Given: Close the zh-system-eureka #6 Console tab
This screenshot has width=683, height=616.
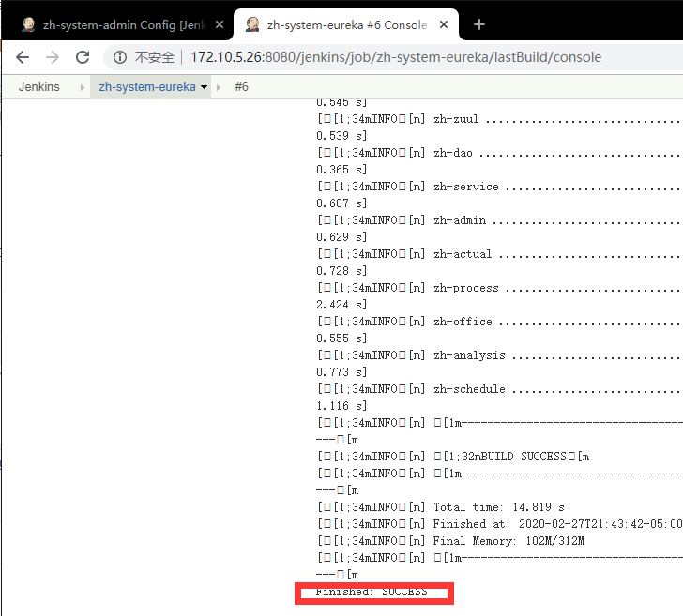Looking at the screenshot, I should pyautogui.click(x=444, y=24).
